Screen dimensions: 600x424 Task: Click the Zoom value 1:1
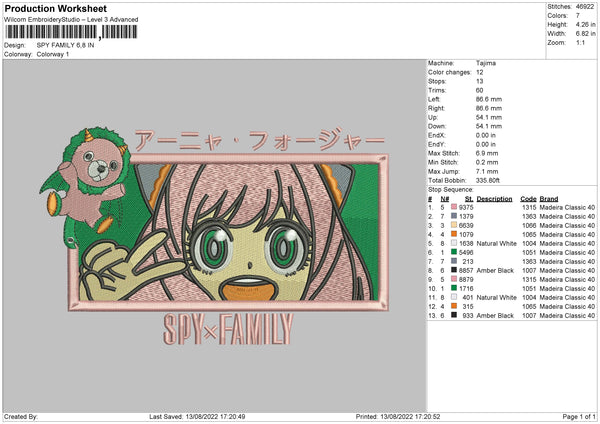580,42
